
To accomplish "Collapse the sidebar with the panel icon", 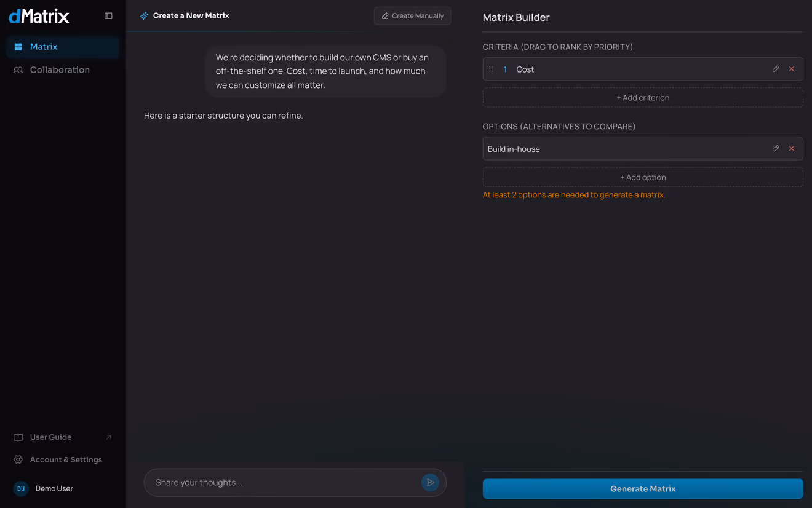I will click(x=108, y=16).
